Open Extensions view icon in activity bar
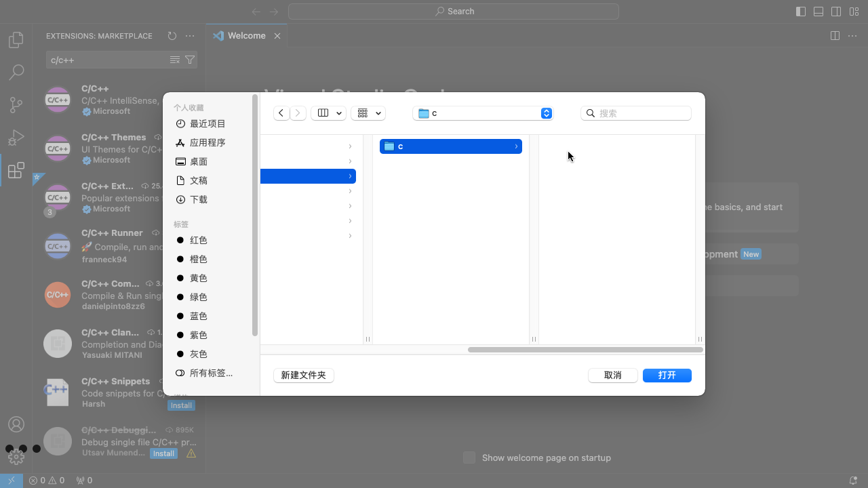 pos(16,170)
